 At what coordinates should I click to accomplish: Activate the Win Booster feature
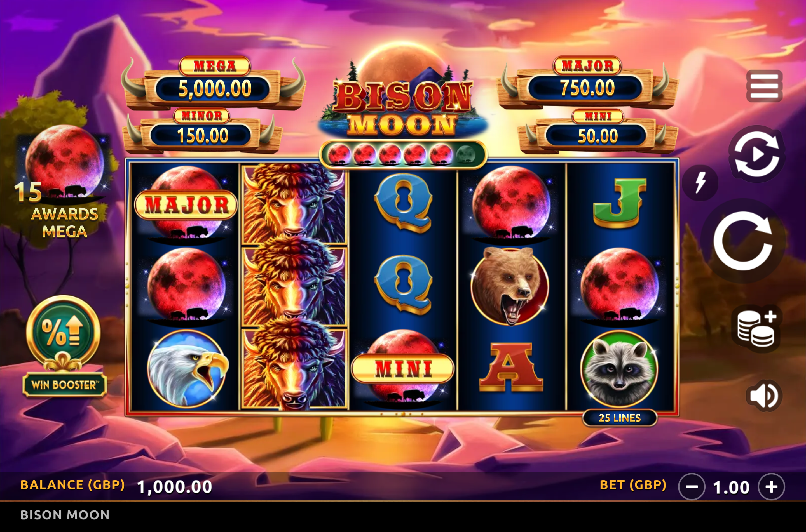(64, 346)
